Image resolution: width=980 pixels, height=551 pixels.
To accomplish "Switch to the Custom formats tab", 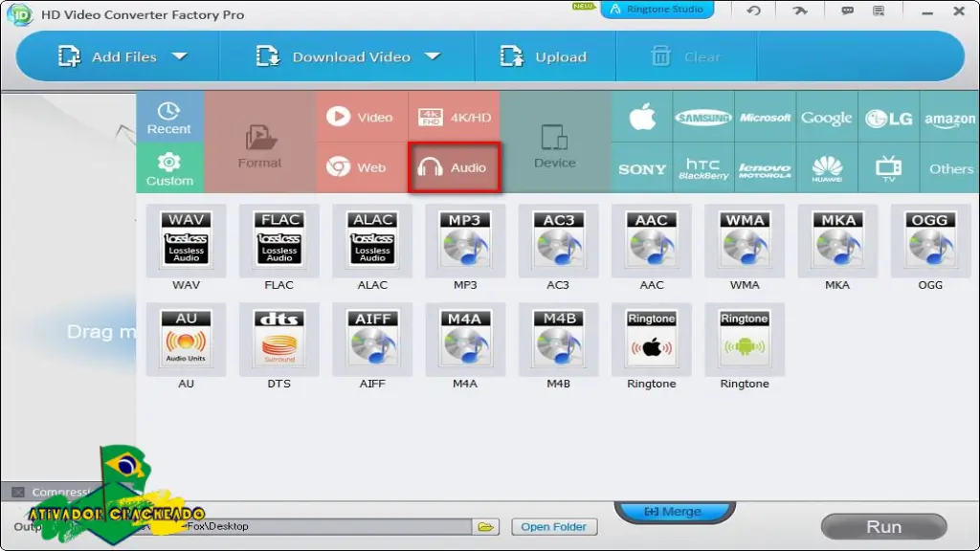I will [169, 168].
